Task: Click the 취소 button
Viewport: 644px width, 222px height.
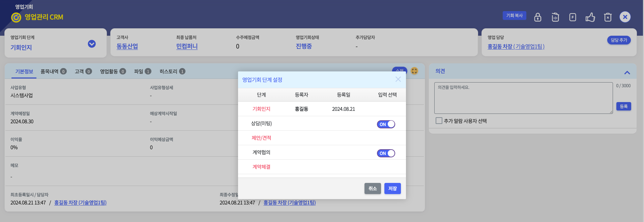Action: (372, 188)
